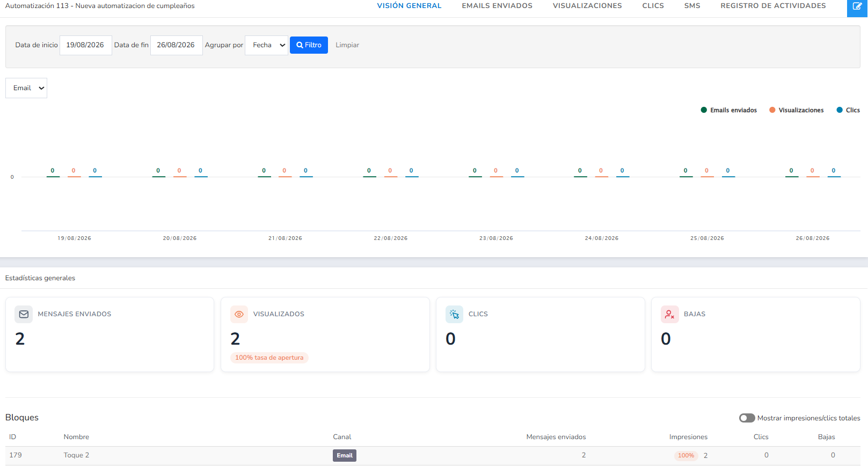Open the Visualizaciones tab

point(587,6)
